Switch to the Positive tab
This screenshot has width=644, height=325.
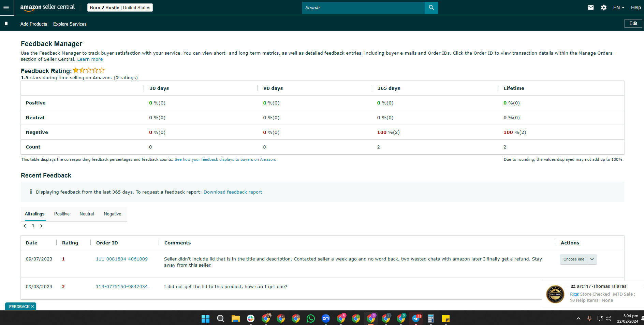(x=62, y=214)
